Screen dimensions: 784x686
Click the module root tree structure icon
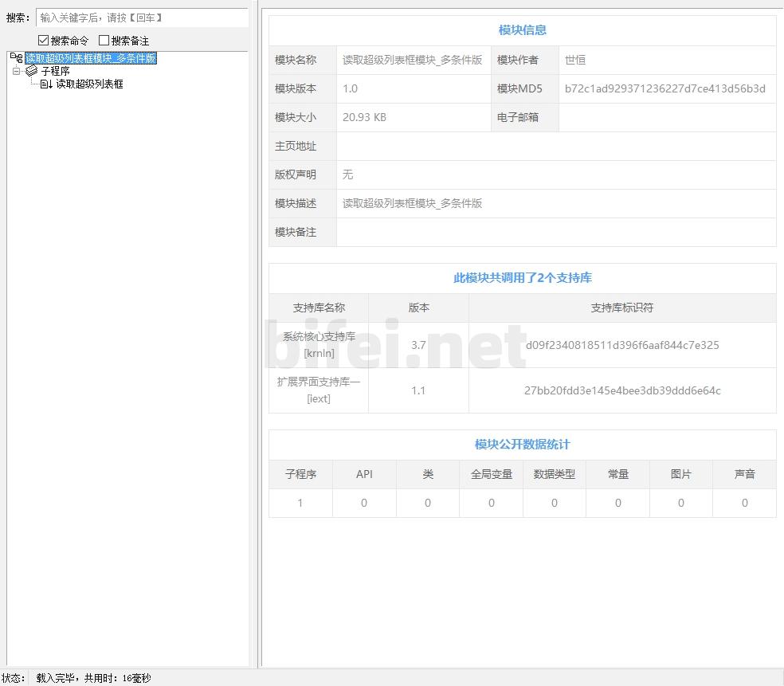click(17, 58)
